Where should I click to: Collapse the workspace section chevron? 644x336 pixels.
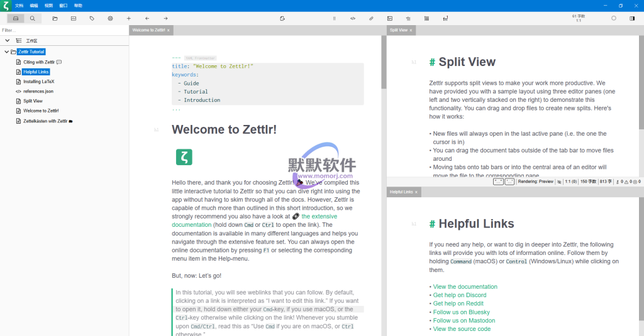8,40
